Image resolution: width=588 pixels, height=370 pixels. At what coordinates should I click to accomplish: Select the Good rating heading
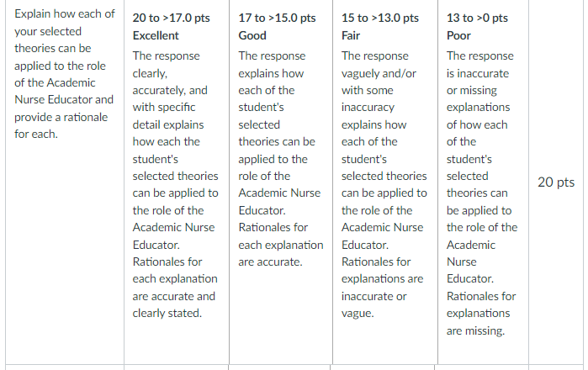coord(252,35)
